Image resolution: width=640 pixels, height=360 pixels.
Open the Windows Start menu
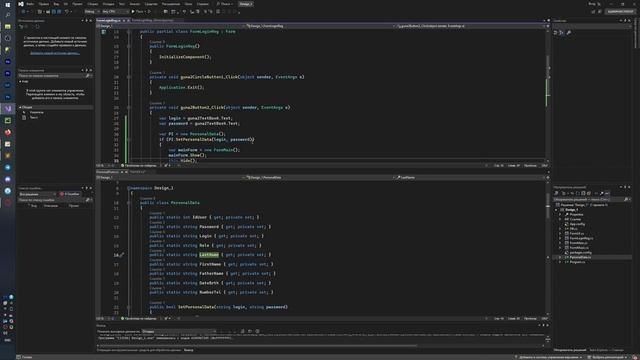click(8, 4)
